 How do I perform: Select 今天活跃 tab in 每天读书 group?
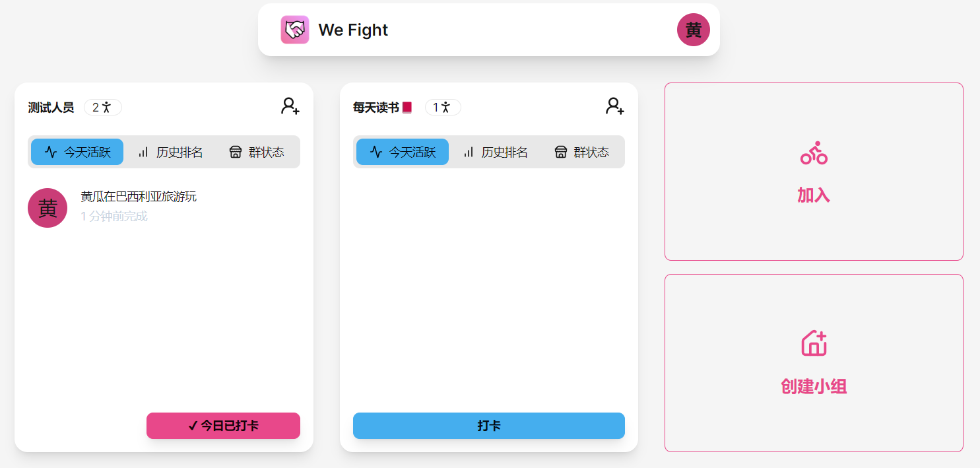pos(403,152)
